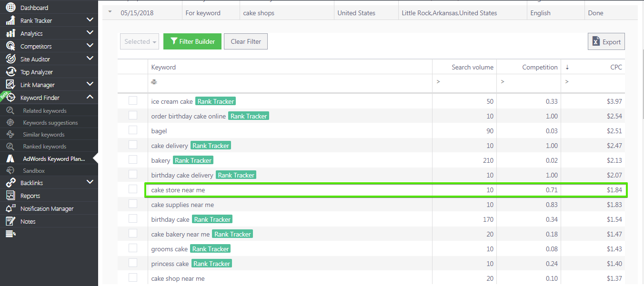This screenshot has width=644, height=286.
Task: Click the CPC sort arrow icon
Action: point(567,67)
